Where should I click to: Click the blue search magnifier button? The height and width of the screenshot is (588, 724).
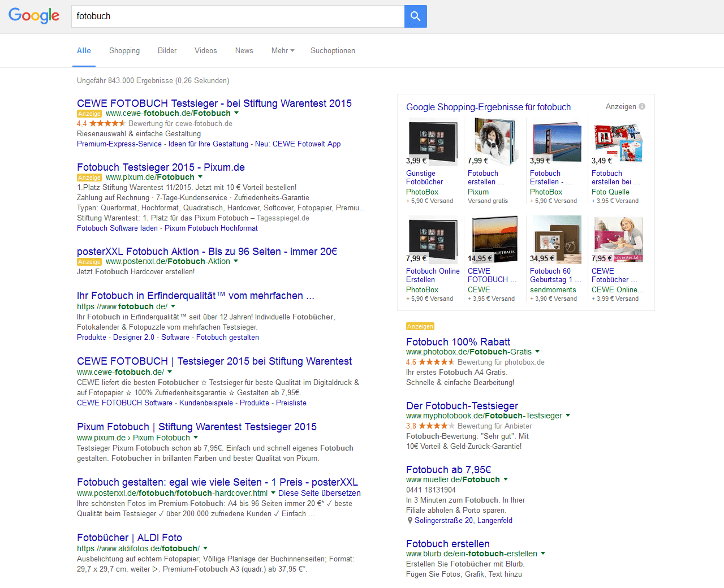(x=415, y=16)
